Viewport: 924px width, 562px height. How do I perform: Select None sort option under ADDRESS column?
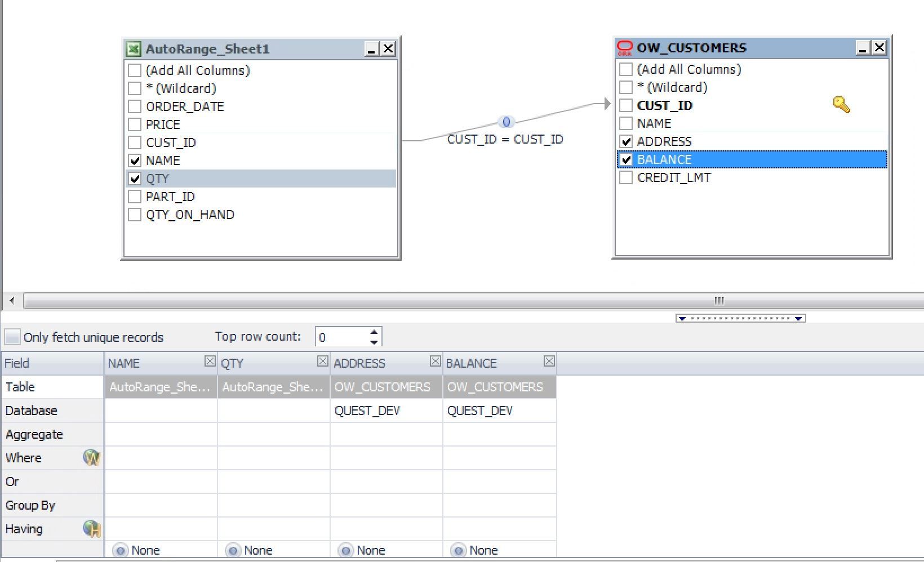pyautogui.click(x=345, y=550)
